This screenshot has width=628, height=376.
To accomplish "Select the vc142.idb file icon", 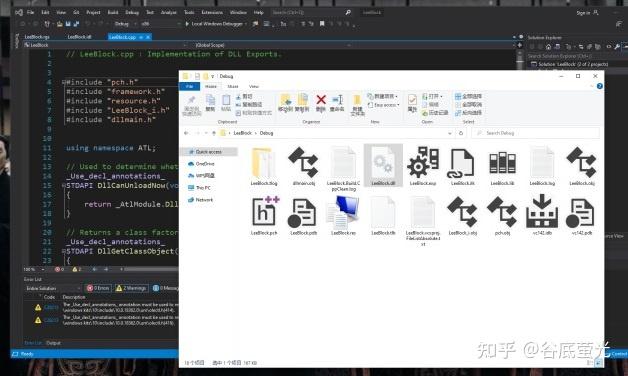I will click(541, 212).
